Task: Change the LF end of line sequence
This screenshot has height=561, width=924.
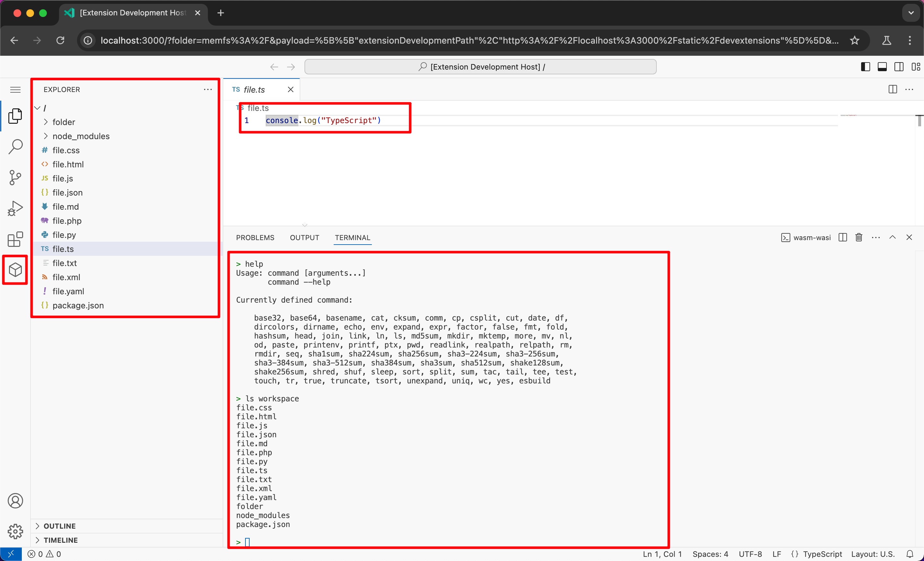Action: point(777,554)
